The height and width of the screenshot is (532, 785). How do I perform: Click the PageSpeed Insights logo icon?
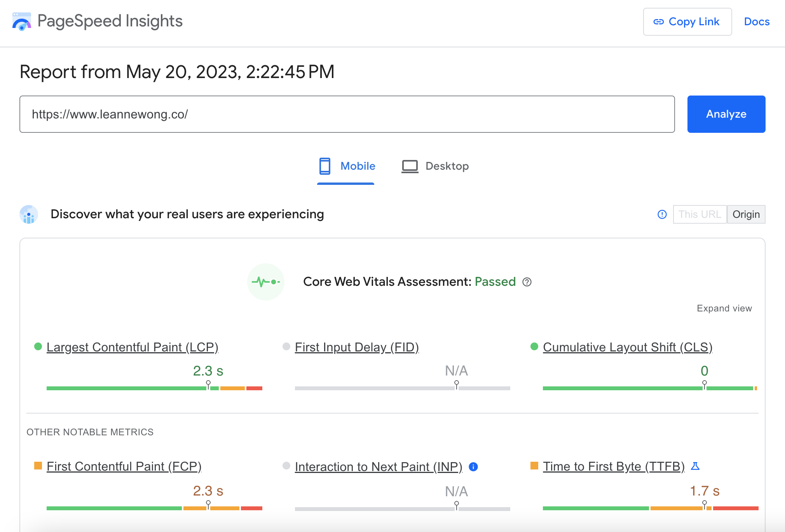(x=21, y=21)
